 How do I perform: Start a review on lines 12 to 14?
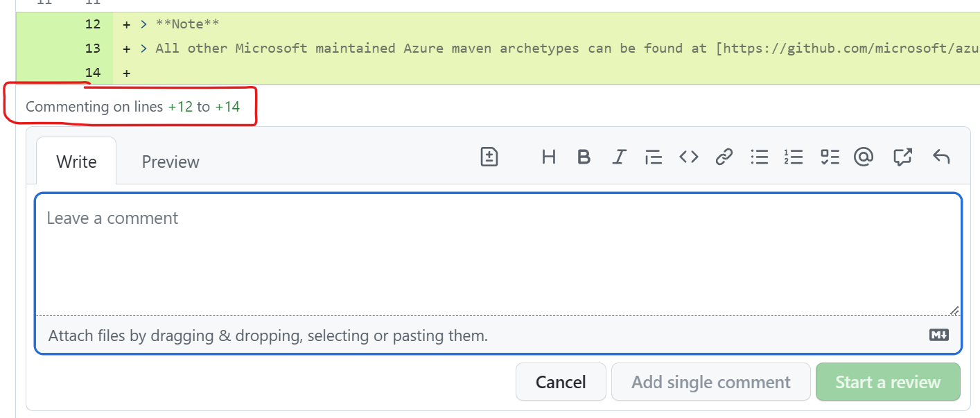point(888,382)
